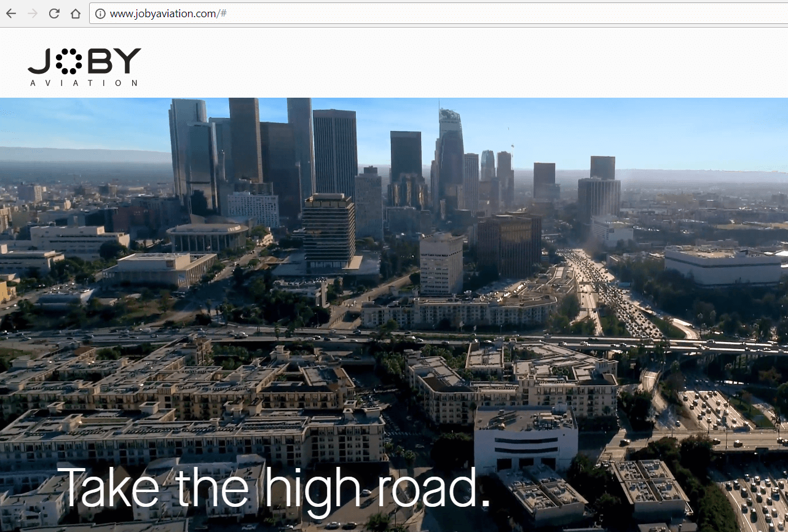Click the round-roofed pavilion building in the hero image
This screenshot has width=788, height=532.
pyautogui.click(x=207, y=237)
